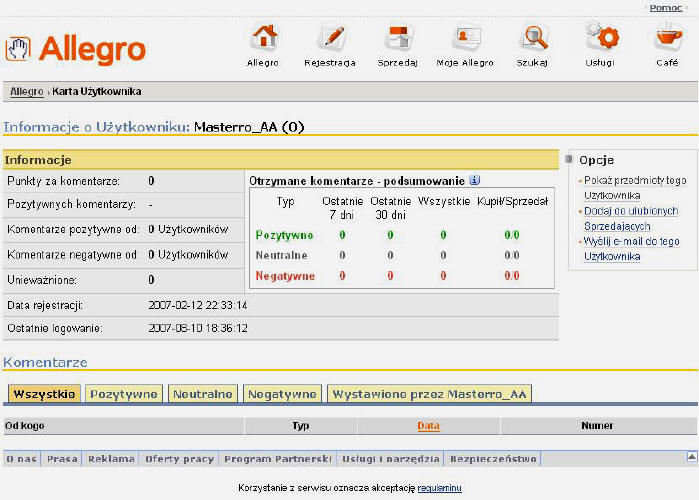Open Prasa footer item
The height and width of the screenshot is (500, 699).
tap(62, 459)
